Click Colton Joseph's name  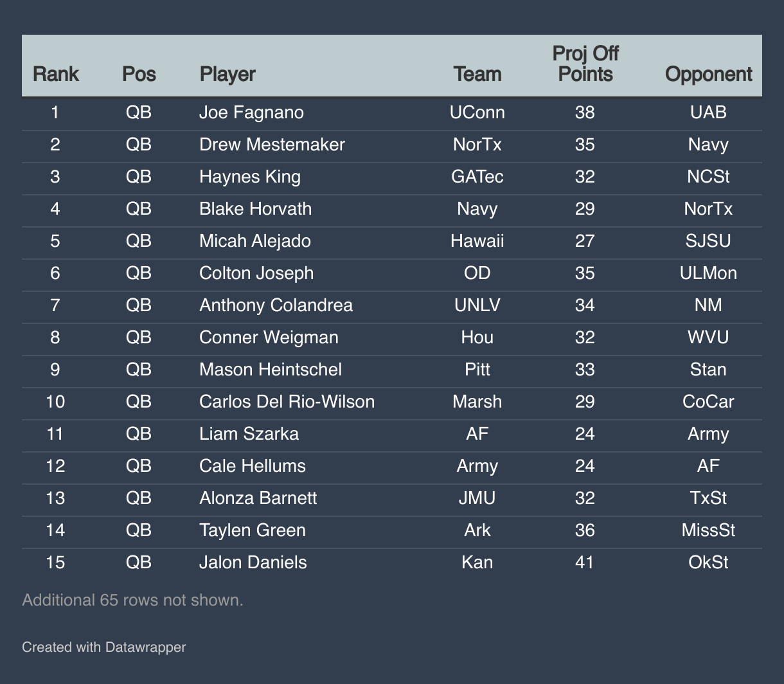coord(256,273)
